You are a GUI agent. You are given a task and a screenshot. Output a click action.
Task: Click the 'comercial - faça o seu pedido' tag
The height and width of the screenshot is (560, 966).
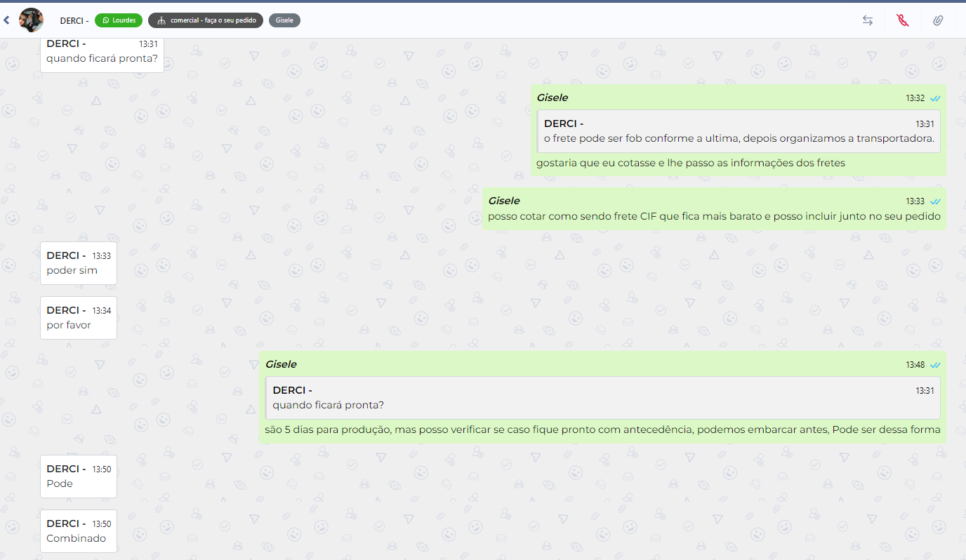click(206, 20)
